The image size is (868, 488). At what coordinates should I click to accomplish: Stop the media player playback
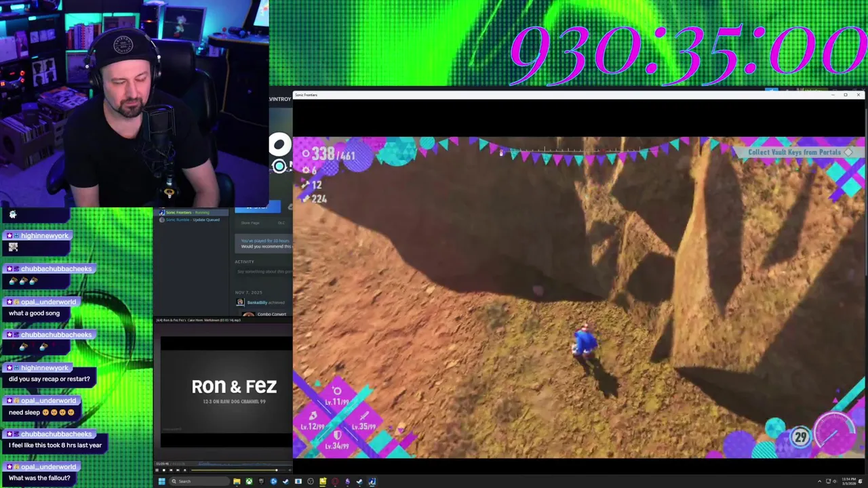(x=163, y=470)
